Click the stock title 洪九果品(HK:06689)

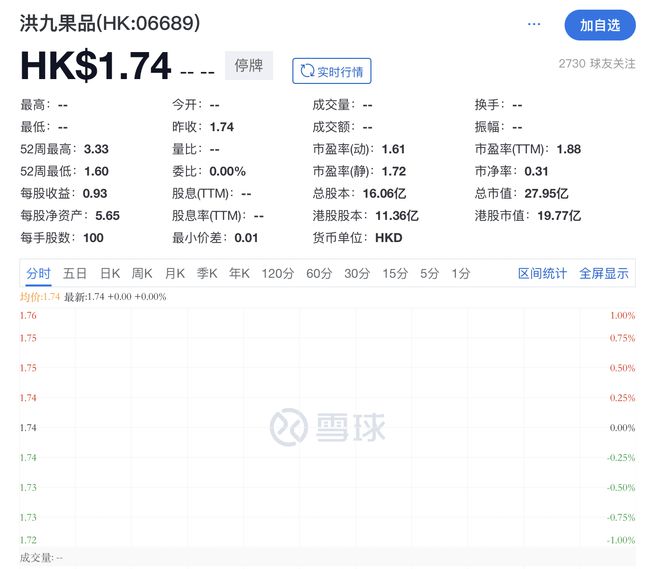click(x=109, y=23)
